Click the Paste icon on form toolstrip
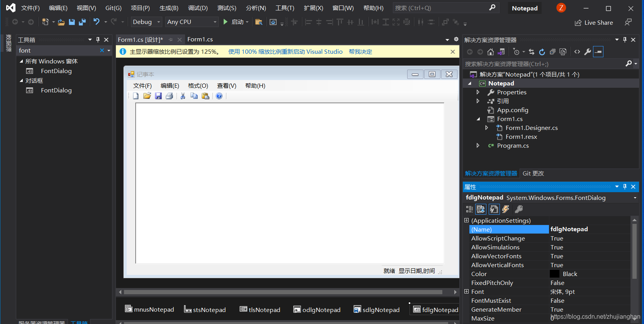The height and width of the screenshot is (324, 644). [x=206, y=96]
